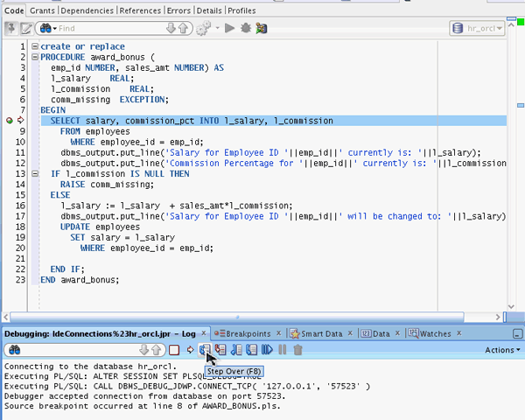The width and height of the screenshot is (525, 420).
Task: Click the Run (green play) icon
Action: pos(230,29)
